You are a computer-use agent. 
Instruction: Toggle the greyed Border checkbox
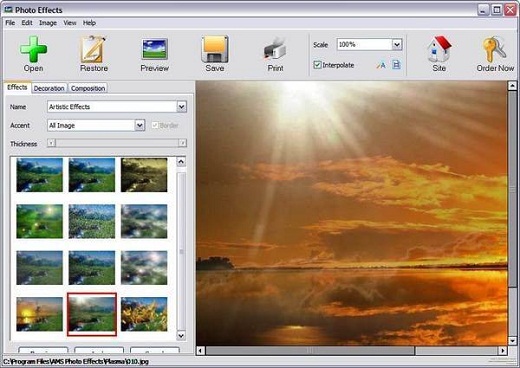(x=155, y=125)
